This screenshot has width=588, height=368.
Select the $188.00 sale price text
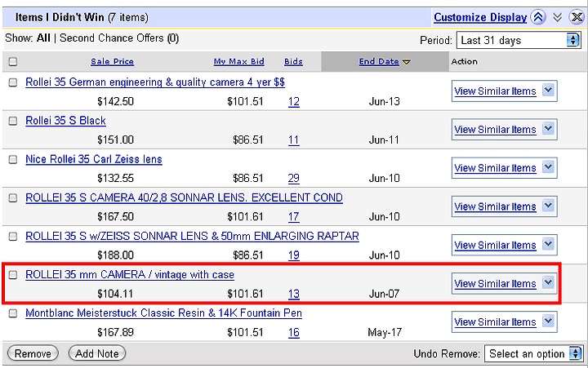coord(115,255)
